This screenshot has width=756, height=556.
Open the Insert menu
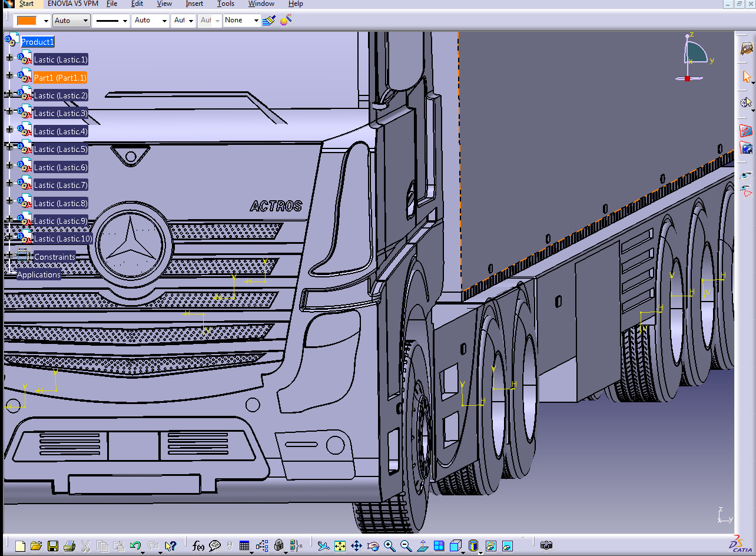point(194,4)
